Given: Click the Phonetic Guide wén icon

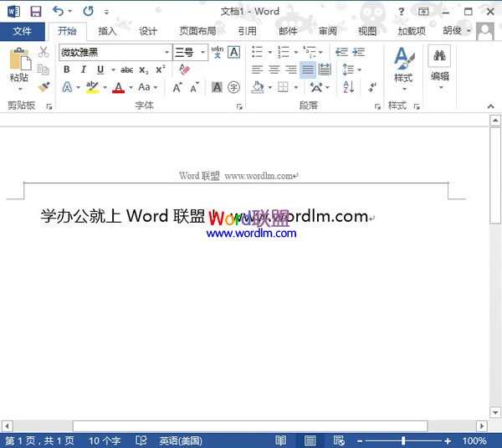Looking at the screenshot, I should (x=218, y=52).
